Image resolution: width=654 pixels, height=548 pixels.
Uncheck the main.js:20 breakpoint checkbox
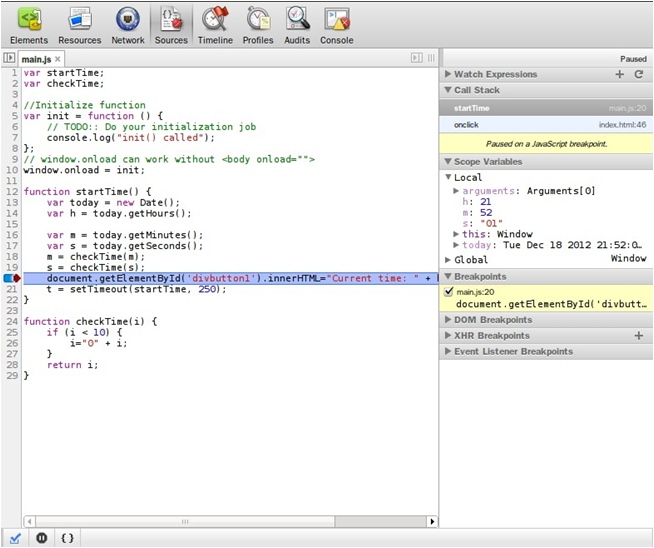pyautogui.click(x=449, y=291)
